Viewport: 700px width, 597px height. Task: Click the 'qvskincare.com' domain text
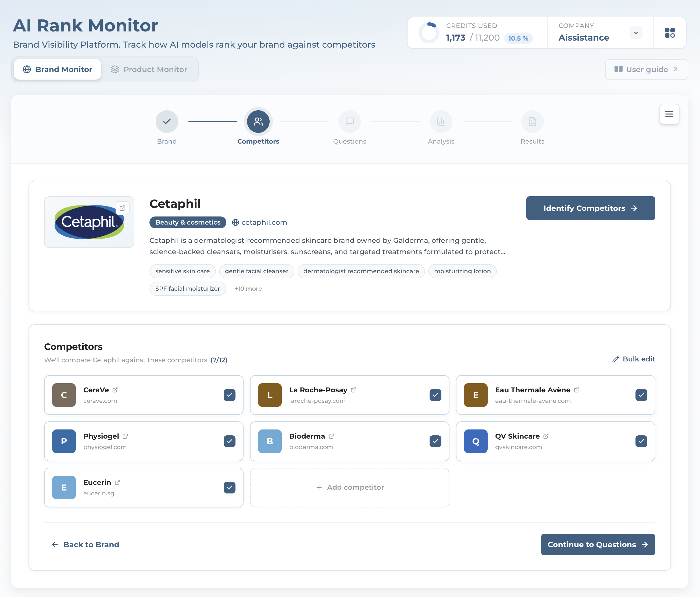coord(519,447)
